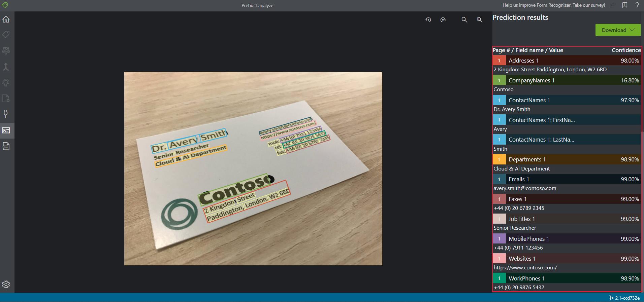Rotate image clockwise

point(443,20)
